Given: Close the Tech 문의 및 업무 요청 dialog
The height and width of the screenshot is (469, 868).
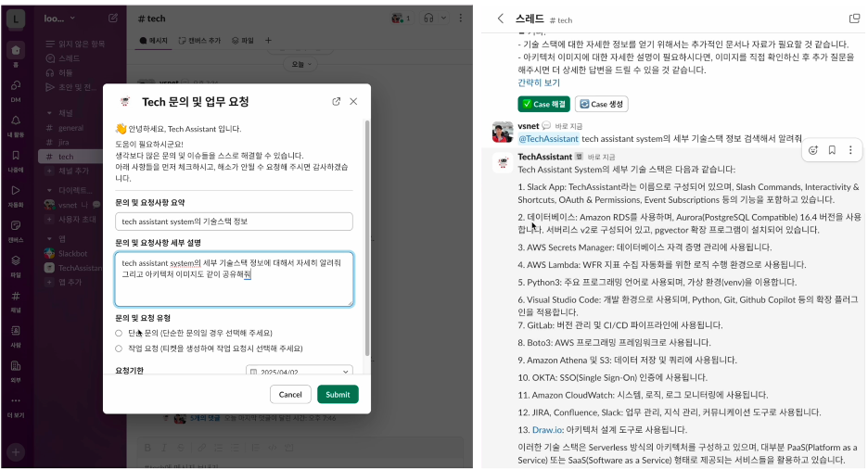Looking at the screenshot, I should point(353,101).
